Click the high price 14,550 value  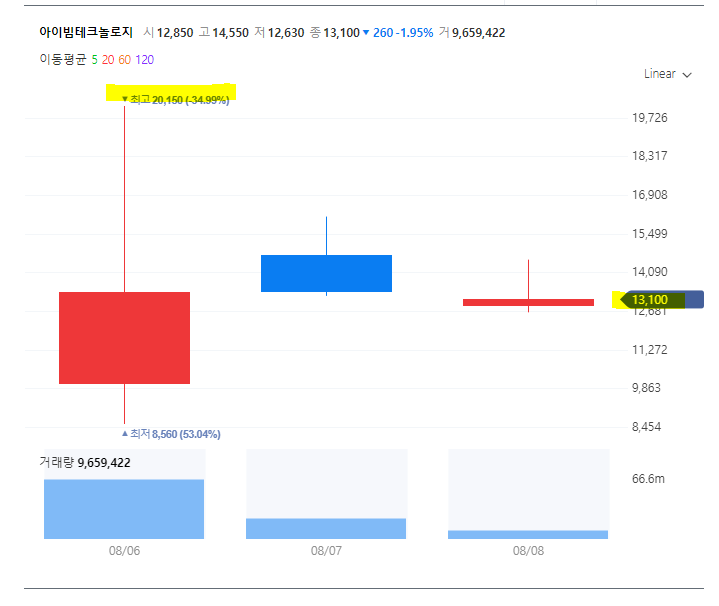coord(230,33)
